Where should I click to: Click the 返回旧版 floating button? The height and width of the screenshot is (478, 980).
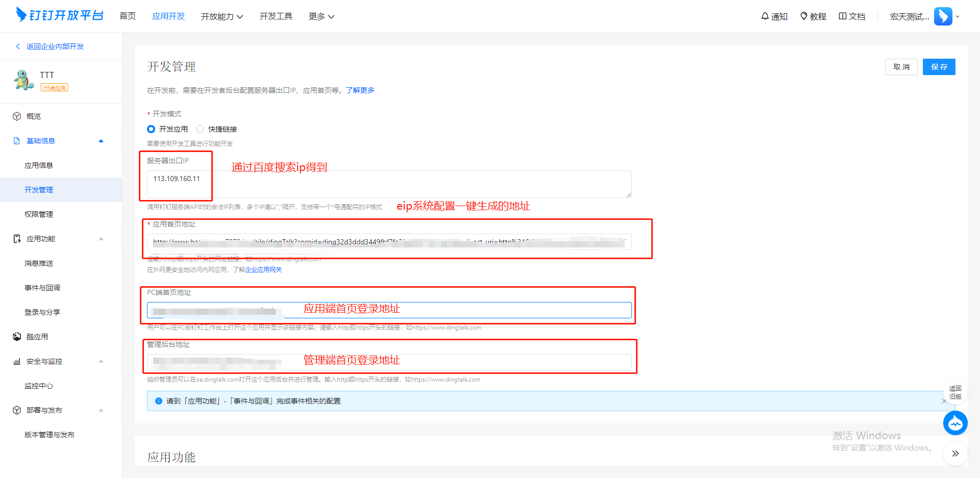pos(955,392)
